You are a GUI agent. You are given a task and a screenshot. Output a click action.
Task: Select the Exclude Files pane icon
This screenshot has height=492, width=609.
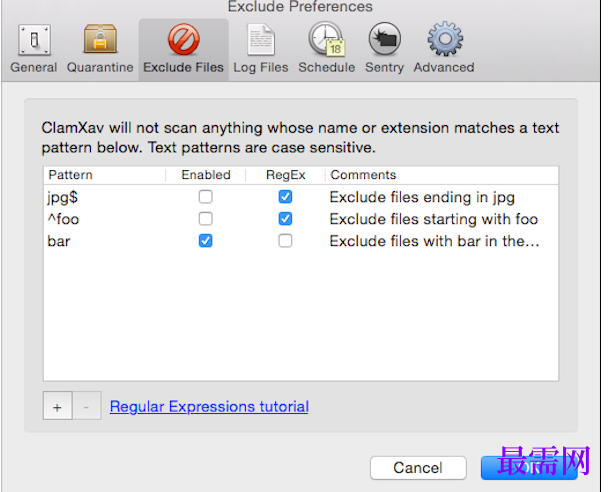(183, 49)
